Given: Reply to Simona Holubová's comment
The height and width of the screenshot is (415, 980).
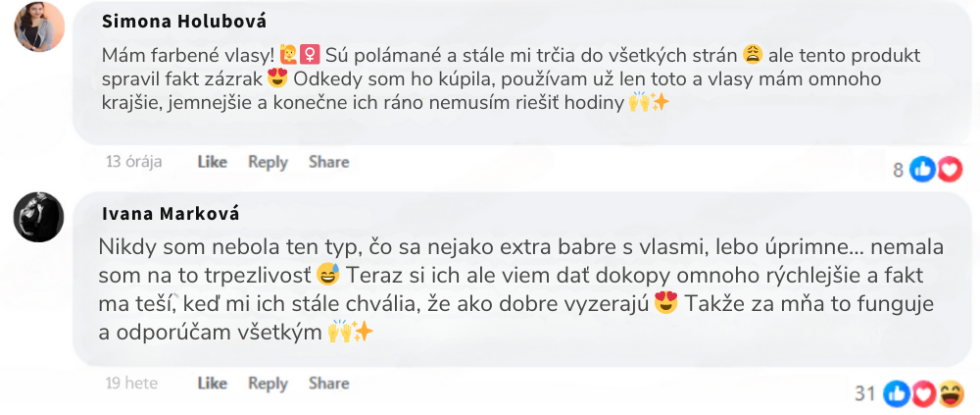Looking at the screenshot, I should tap(268, 162).
